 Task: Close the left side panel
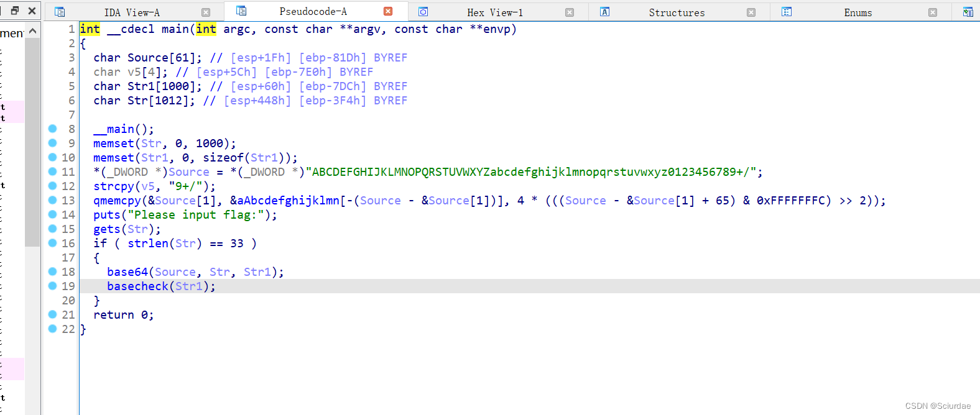[x=32, y=11]
